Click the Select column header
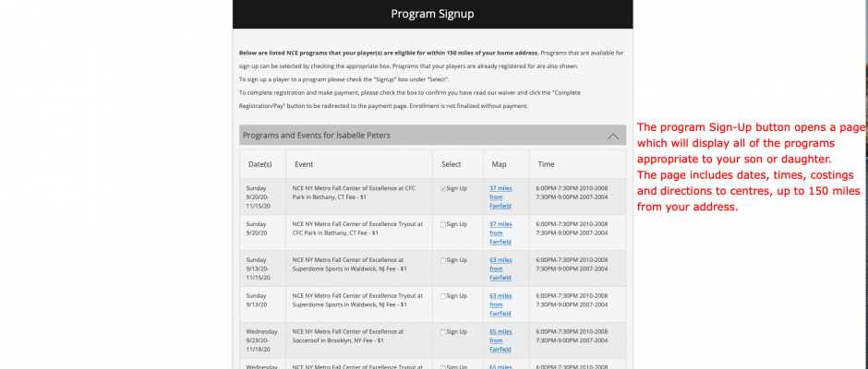Viewport: 868px width, 369px height. tap(452, 164)
